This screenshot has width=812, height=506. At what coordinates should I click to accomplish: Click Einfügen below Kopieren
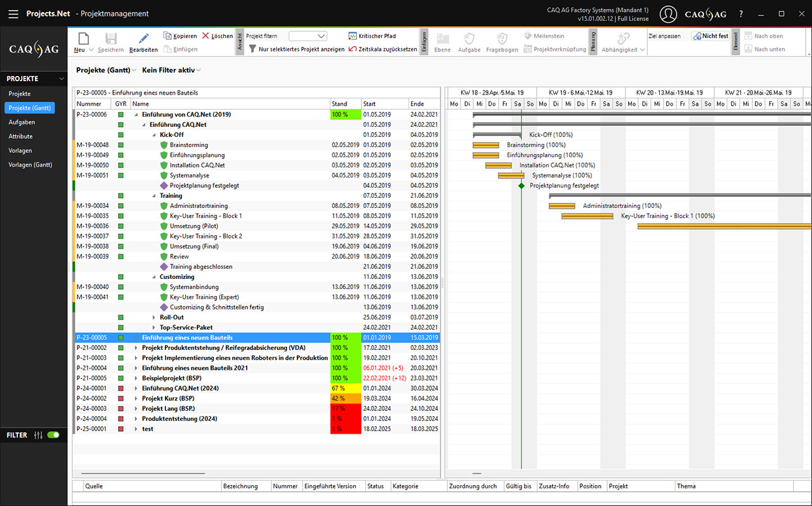tap(180, 49)
